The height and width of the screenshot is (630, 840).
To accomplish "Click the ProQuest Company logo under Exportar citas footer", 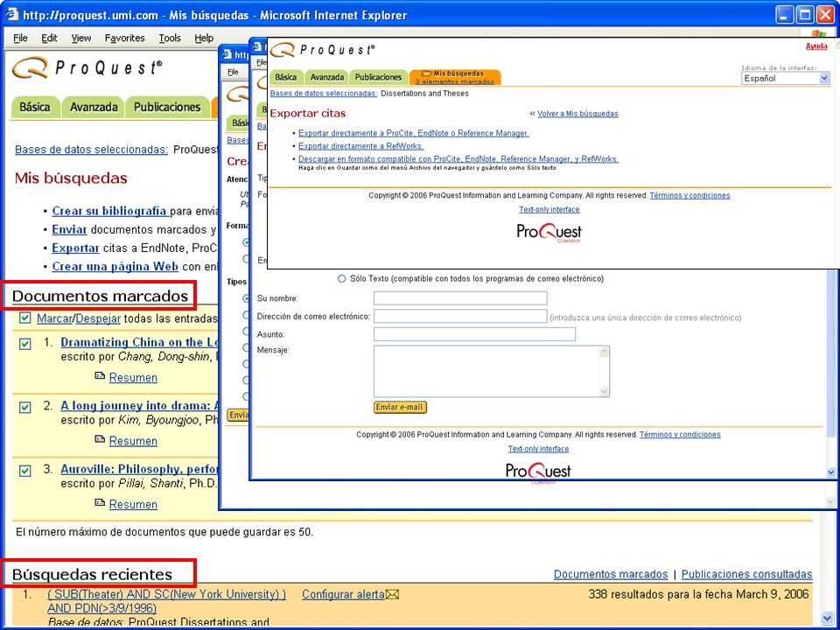I will (549, 233).
